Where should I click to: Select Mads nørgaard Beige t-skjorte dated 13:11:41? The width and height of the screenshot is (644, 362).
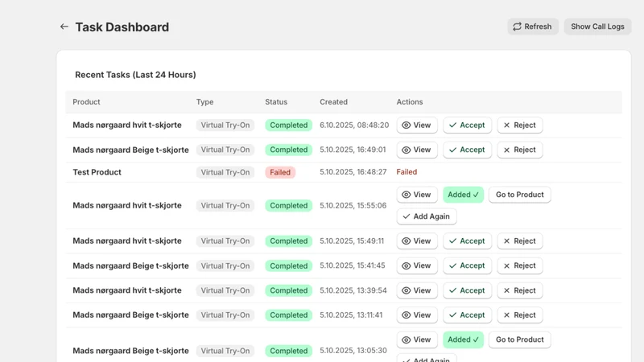point(130,315)
